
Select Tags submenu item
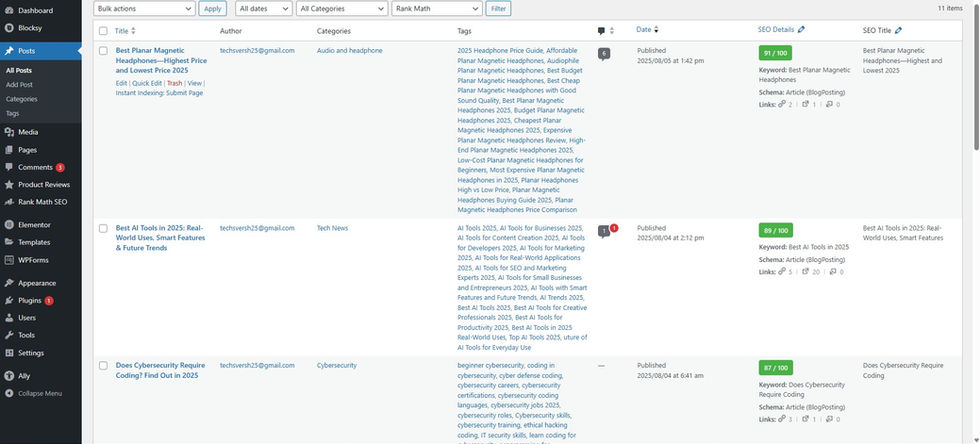(x=12, y=114)
